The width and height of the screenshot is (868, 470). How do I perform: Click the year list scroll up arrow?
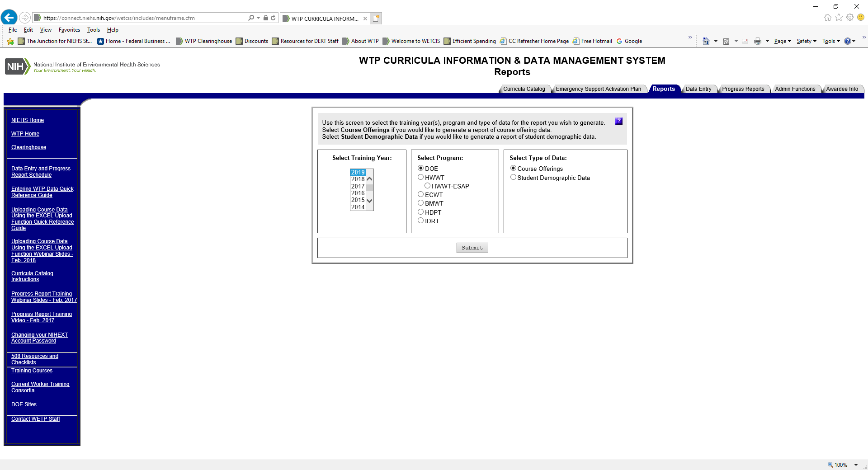pos(369,179)
